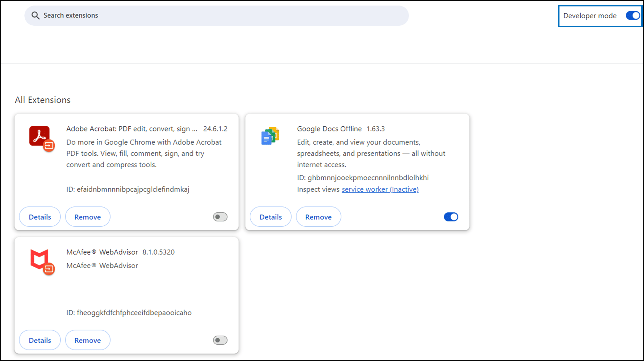This screenshot has width=644, height=361.
Task: Remove the Google Docs Offline extension
Action: [x=318, y=217]
